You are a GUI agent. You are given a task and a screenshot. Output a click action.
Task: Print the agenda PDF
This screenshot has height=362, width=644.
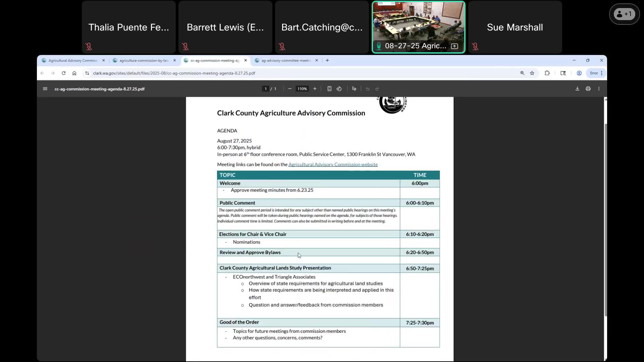(x=588, y=89)
